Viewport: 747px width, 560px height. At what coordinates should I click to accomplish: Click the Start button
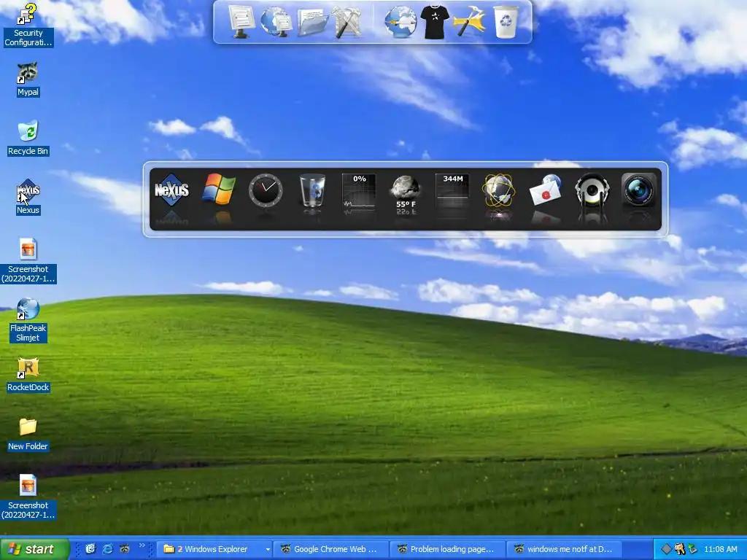tap(34, 549)
